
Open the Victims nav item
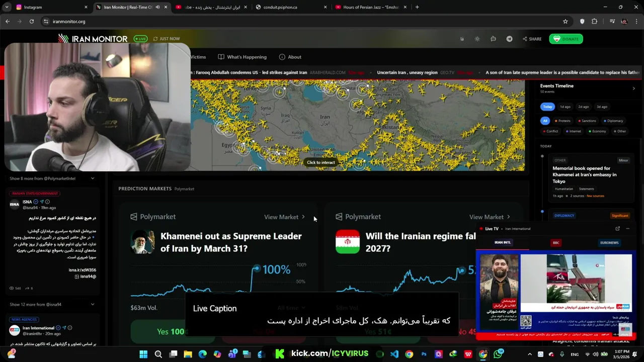click(198, 57)
